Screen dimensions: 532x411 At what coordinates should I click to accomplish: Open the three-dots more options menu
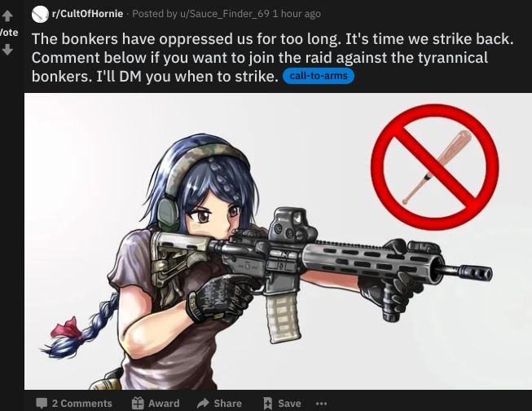pyautogui.click(x=321, y=404)
